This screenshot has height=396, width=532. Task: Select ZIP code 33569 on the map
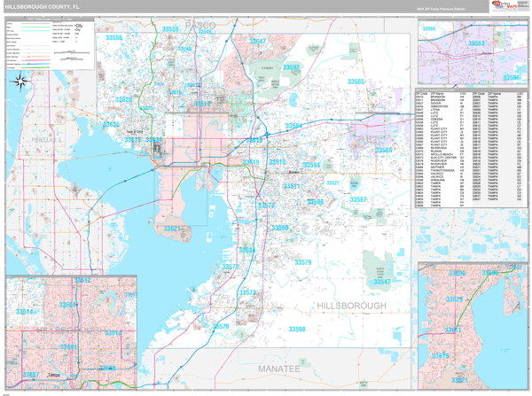click(x=280, y=228)
